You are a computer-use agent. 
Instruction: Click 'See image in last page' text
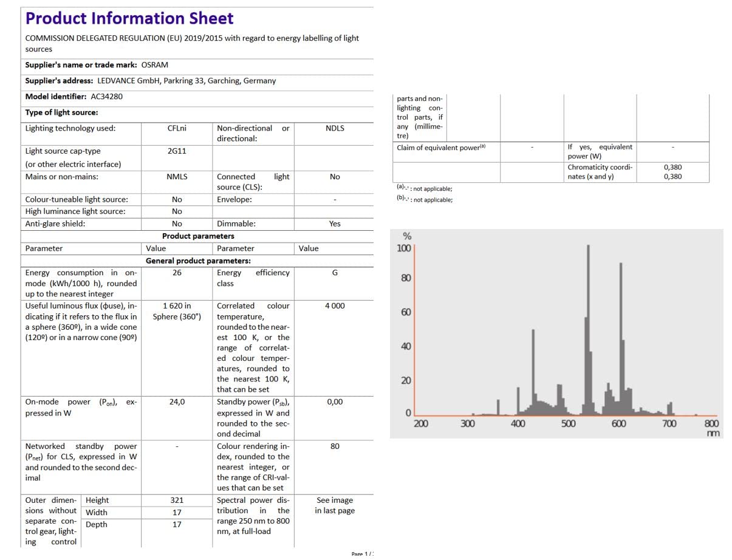click(334, 505)
